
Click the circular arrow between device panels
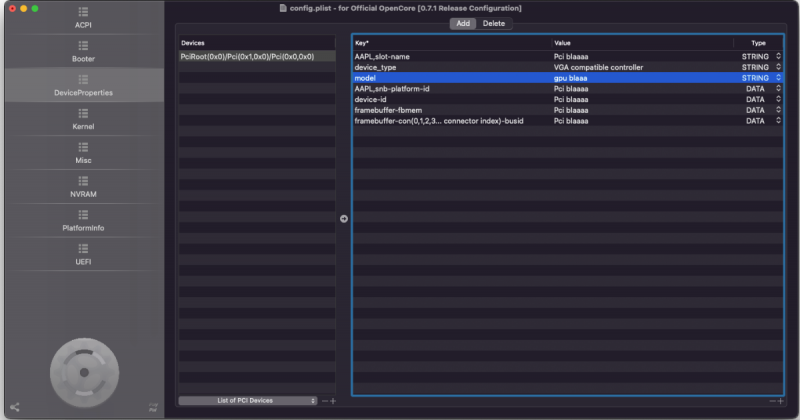coord(344,218)
